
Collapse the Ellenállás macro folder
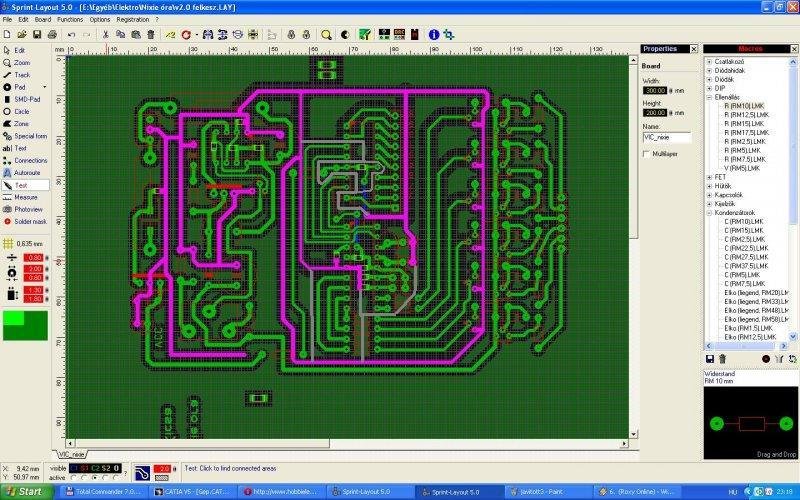pyautogui.click(x=709, y=97)
